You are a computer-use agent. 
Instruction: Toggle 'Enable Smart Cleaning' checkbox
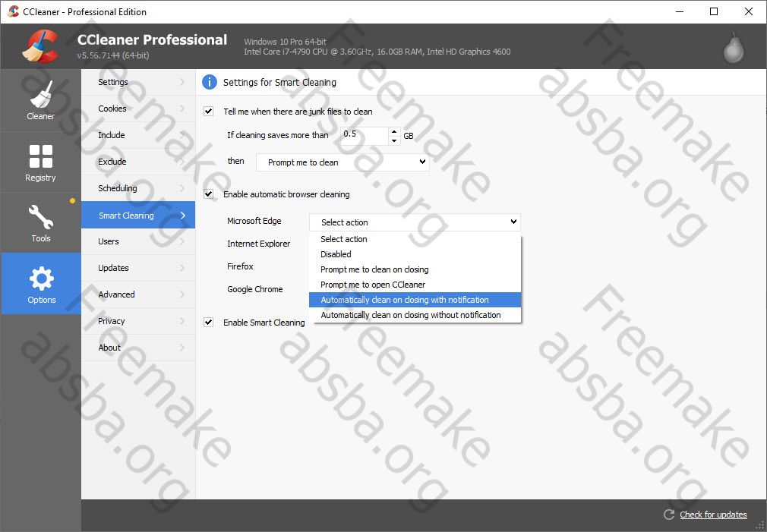[208, 322]
